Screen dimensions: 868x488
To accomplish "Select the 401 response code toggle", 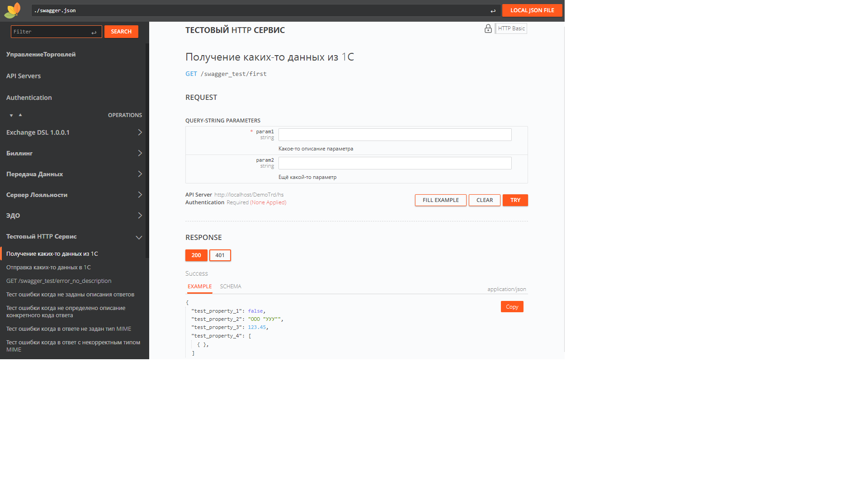I will 220,255.
